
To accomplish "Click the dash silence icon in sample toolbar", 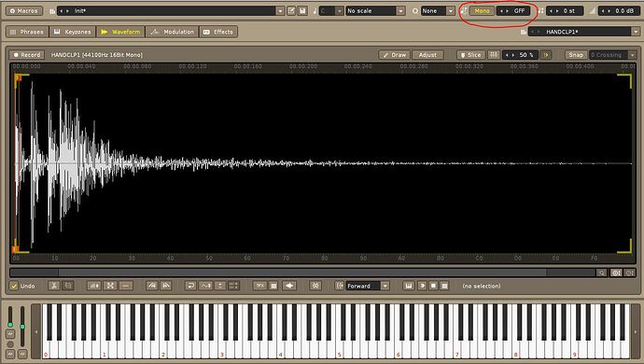I will [126, 286].
